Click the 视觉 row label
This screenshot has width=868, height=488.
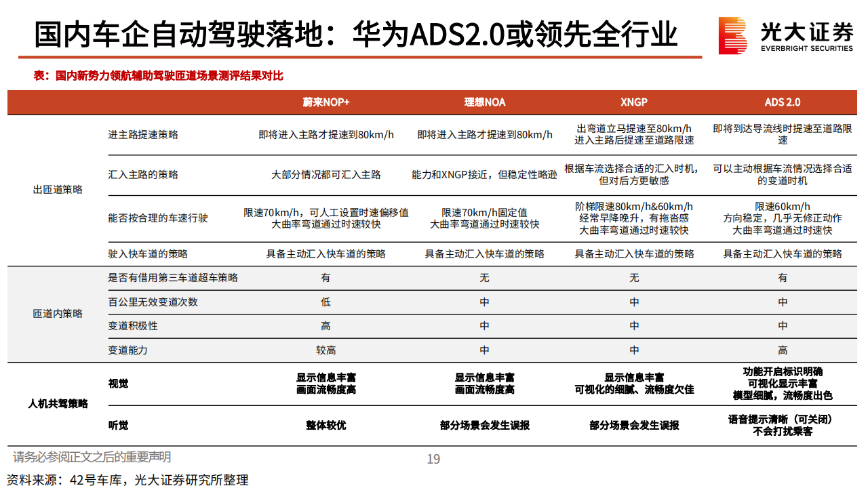tap(118, 384)
